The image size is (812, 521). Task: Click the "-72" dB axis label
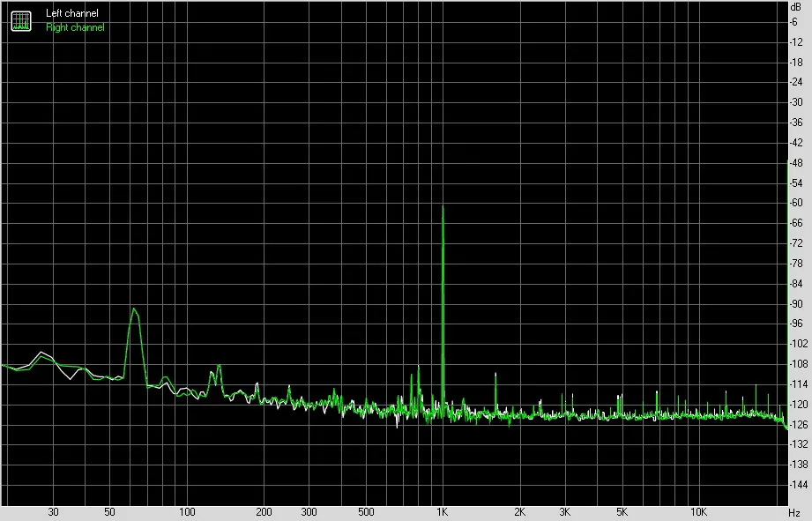[x=796, y=243]
